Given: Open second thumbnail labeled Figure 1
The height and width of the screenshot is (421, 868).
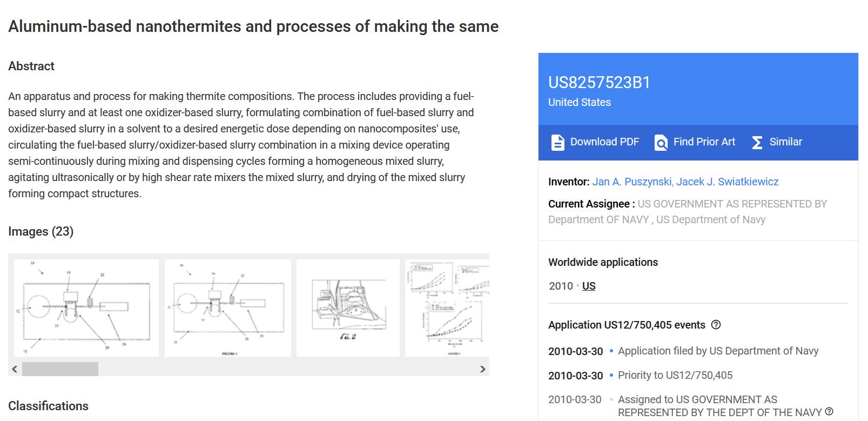Looking at the screenshot, I should (228, 308).
